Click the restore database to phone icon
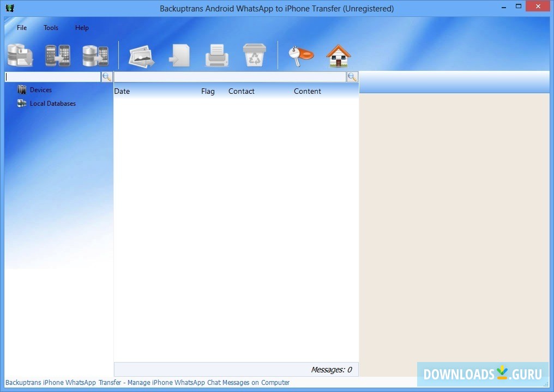554x392 pixels. click(95, 56)
